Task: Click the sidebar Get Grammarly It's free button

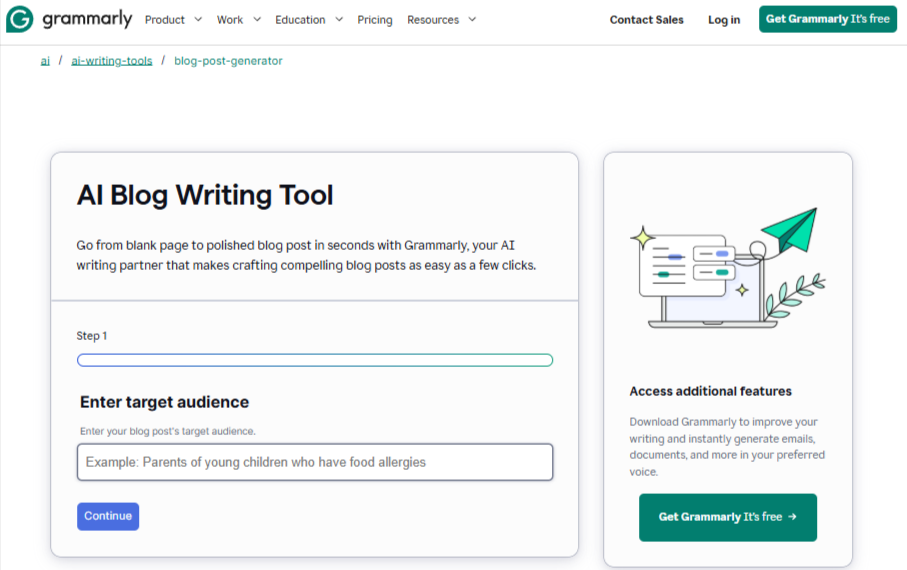Action: (x=728, y=517)
